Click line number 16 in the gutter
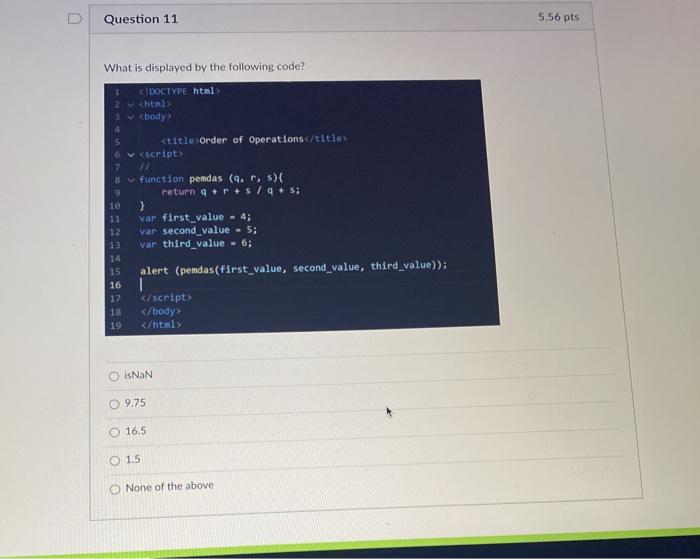Image resolution: width=700 pixels, height=559 pixels. 115,285
